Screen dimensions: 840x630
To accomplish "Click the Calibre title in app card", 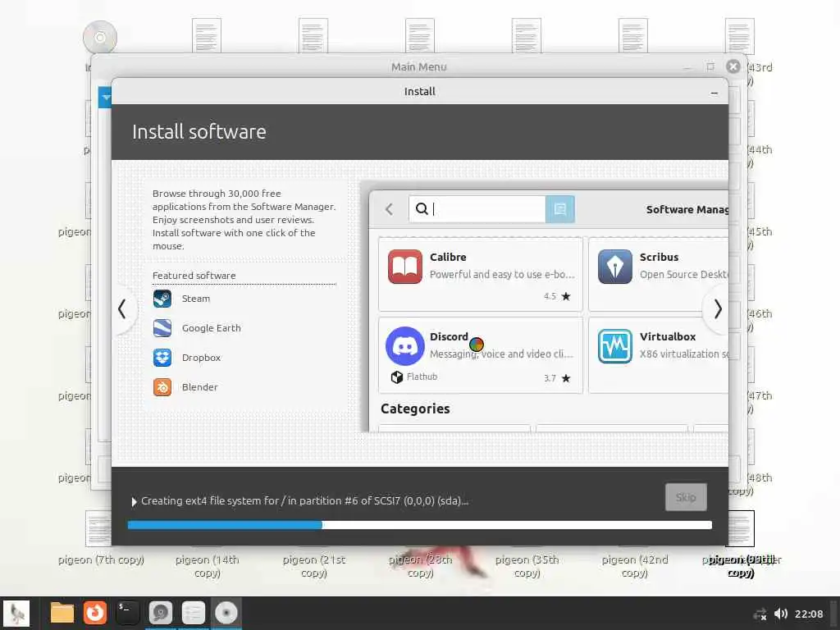I will pos(448,257).
